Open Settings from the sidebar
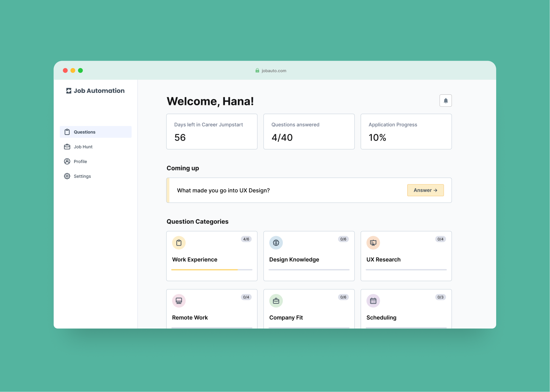Image resolution: width=550 pixels, height=392 pixels. (82, 176)
